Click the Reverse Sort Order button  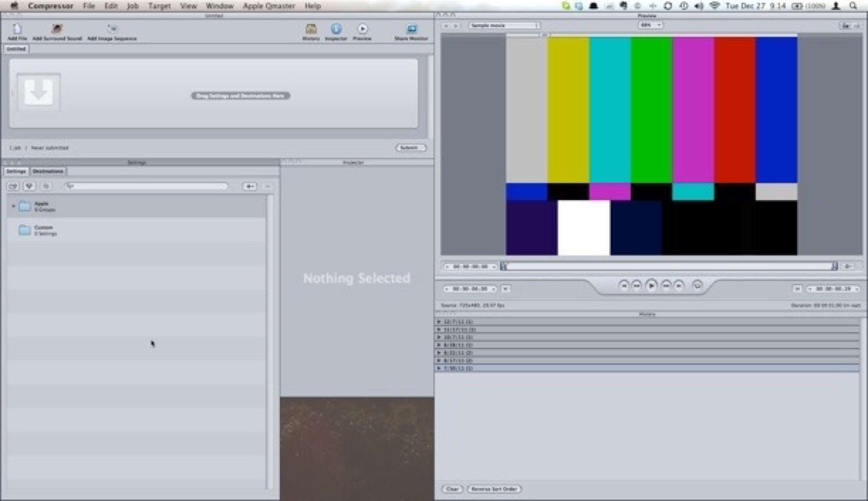click(494, 489)
